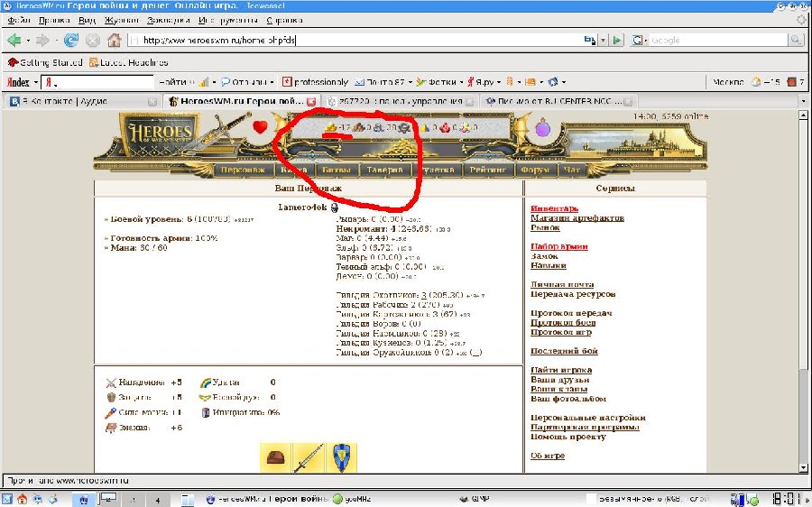Open the Магазин артефактов link
The image size is (812, 507).
pos(577,218)
